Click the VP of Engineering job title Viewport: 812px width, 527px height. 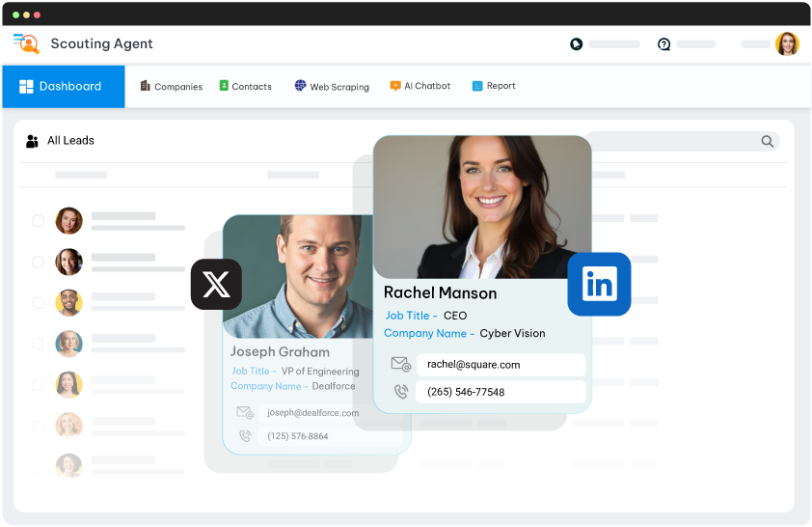[320, 372]
